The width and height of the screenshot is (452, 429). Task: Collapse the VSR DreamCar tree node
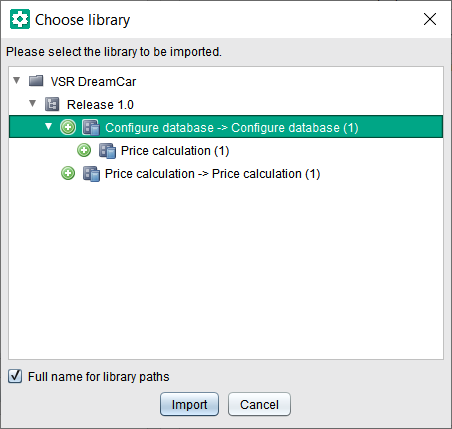(x=17, y=80)
